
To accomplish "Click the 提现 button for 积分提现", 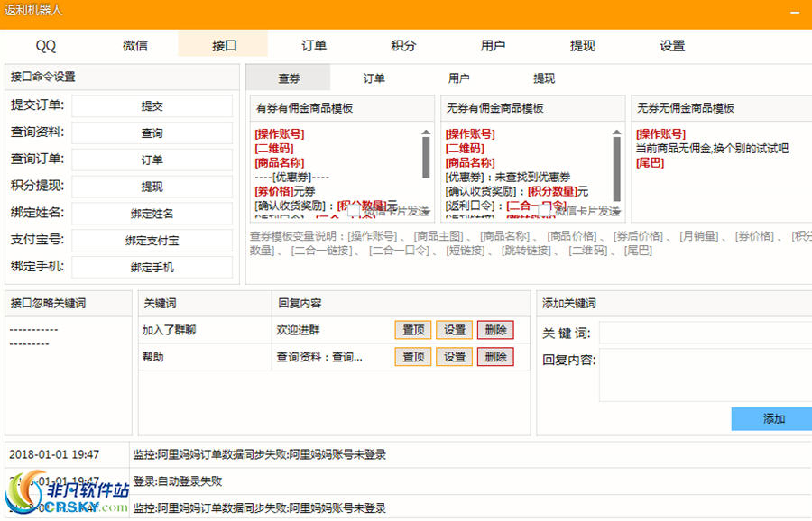I will [x=153, y=187].
